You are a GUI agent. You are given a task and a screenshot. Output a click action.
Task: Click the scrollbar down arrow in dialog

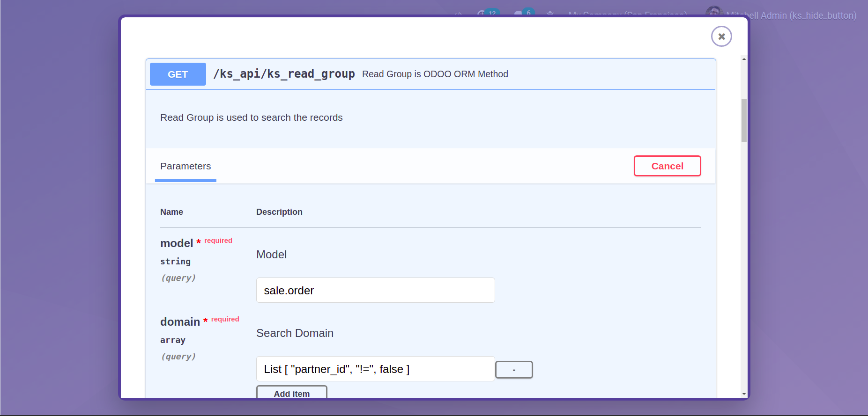[744, 394]
